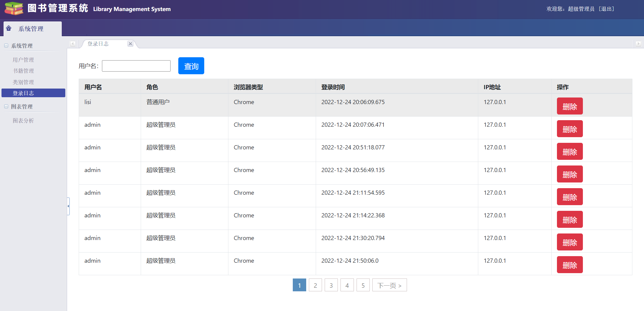Delete the record logged at 20:56:49.135
The height and width of the screenshot is (311, 644).
tap(570, 174)
